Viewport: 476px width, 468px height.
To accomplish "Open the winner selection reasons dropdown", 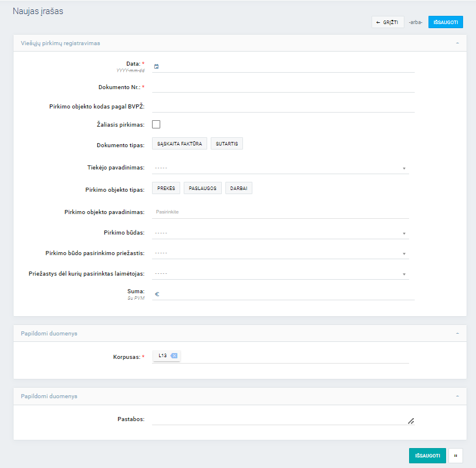I will click(280, 273).
